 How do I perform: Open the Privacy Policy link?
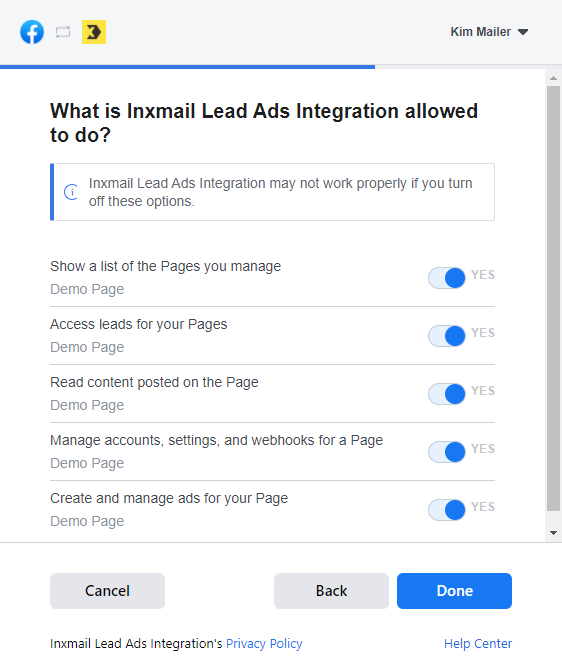coord(264,644)
